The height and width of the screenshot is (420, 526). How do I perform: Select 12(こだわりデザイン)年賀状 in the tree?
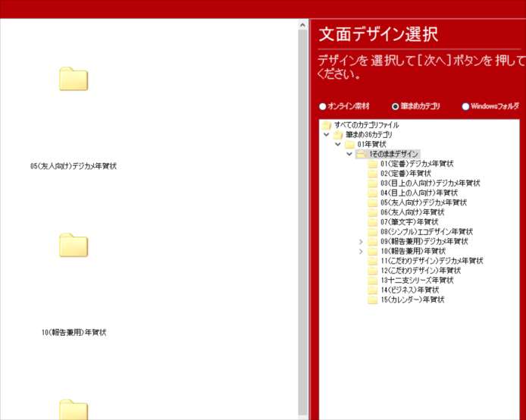(x=420, y=271)
